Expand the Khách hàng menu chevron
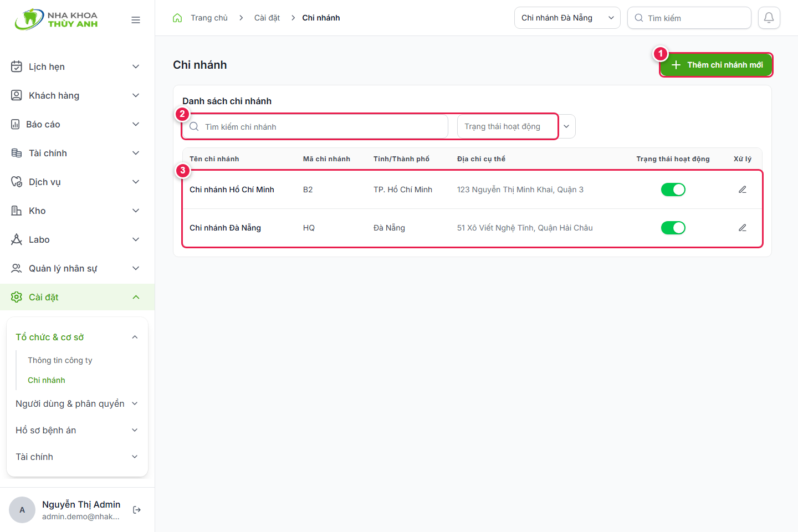 (x=136, y=95)
